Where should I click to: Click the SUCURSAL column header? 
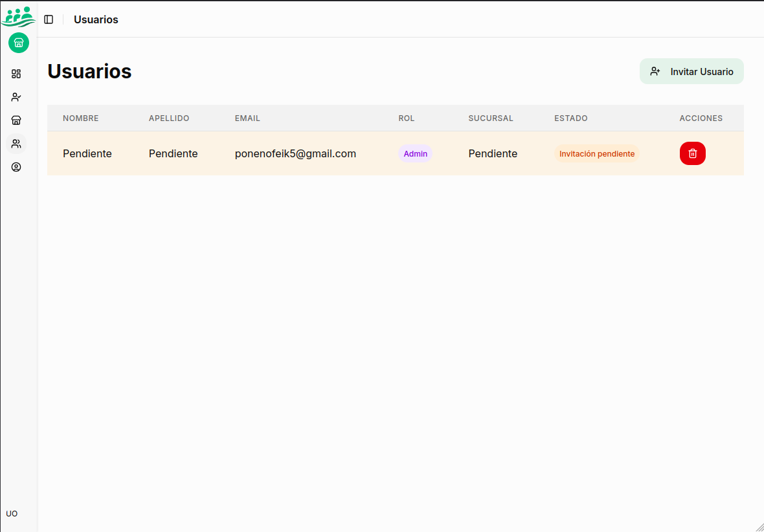[490, 118]
